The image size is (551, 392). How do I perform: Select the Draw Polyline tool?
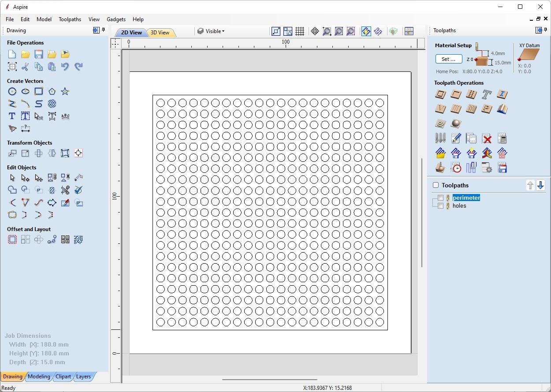pyautogui.click(x=12, y=104)
